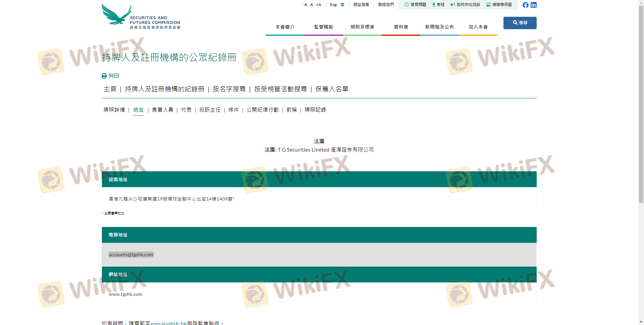
Task: Reset font size with the middle A
Action: coord(312,5)
